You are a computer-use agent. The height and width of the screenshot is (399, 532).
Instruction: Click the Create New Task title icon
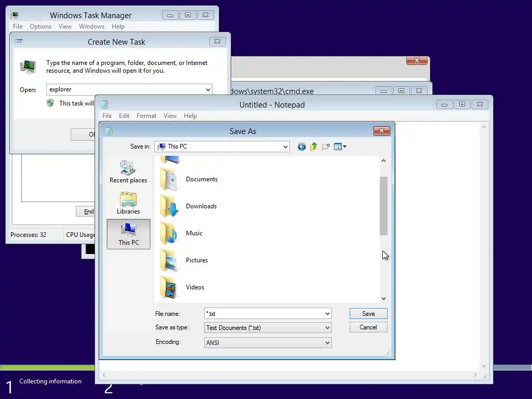point(19,42)
